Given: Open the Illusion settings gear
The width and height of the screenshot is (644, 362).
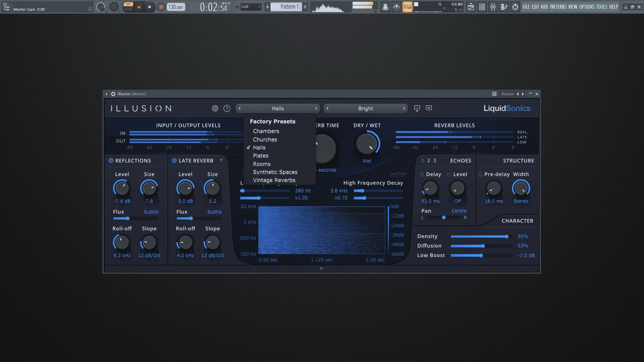Looking at the screenshot, I should [x=215, y=108].
